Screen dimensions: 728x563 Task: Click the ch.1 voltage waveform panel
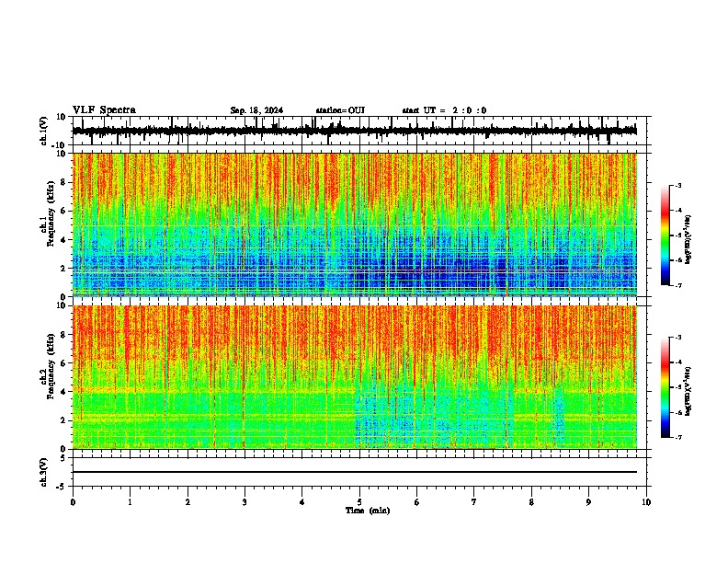[358, 131]
